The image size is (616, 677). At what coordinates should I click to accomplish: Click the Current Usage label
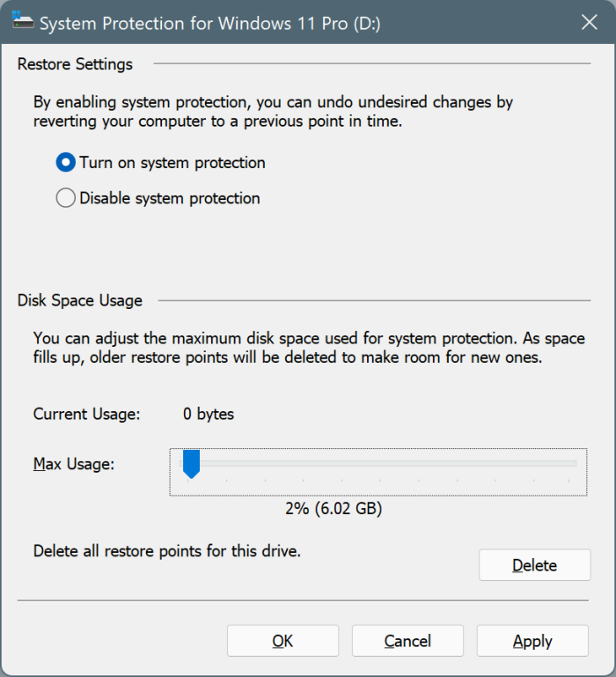click(87, 414)
